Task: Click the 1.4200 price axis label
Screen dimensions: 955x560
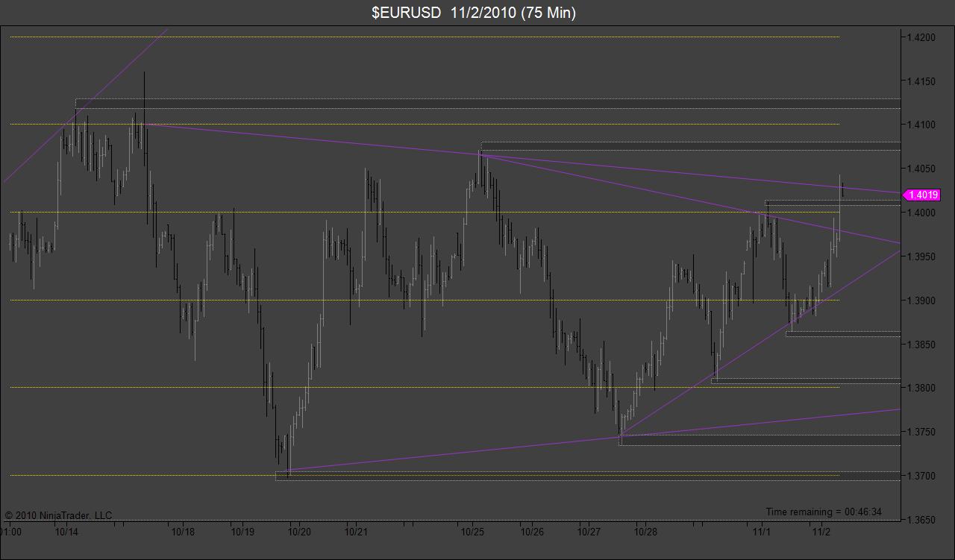Action: 920,37
